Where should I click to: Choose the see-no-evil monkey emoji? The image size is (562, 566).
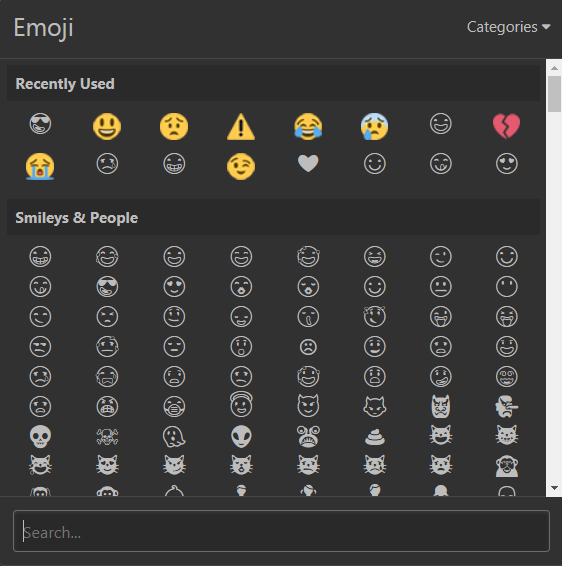(506, 466)
